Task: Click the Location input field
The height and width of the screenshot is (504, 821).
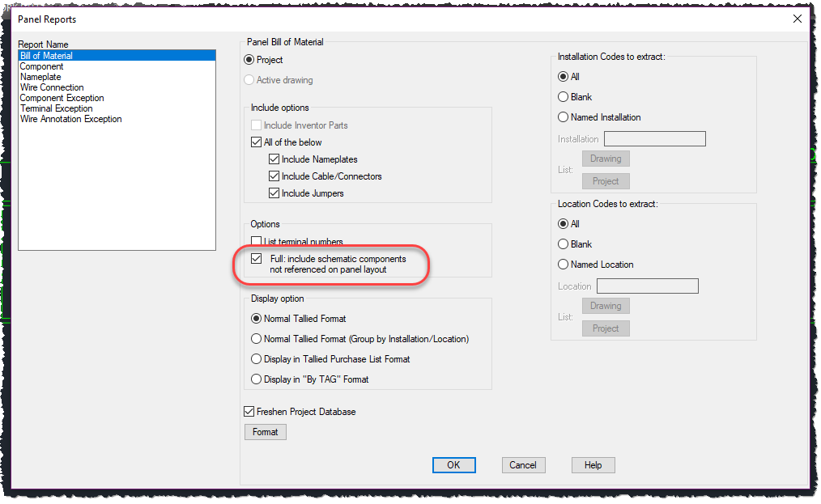Action: 647,286
